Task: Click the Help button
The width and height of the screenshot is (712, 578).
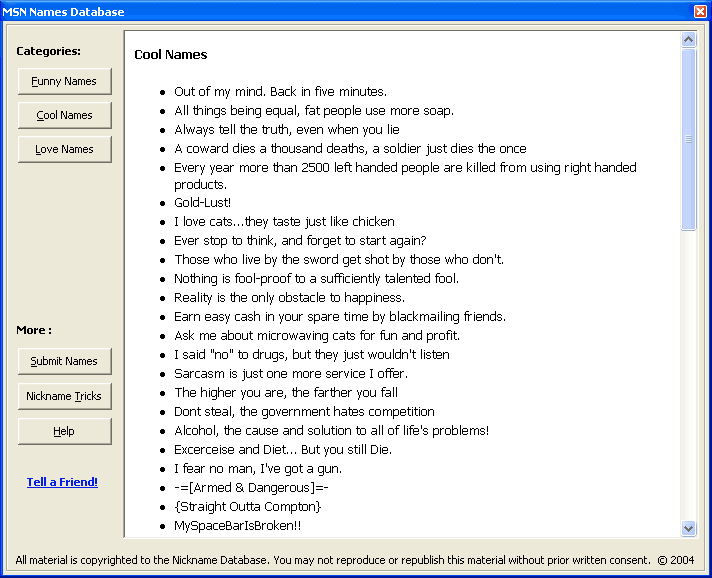Action: [x=64, y=431]
